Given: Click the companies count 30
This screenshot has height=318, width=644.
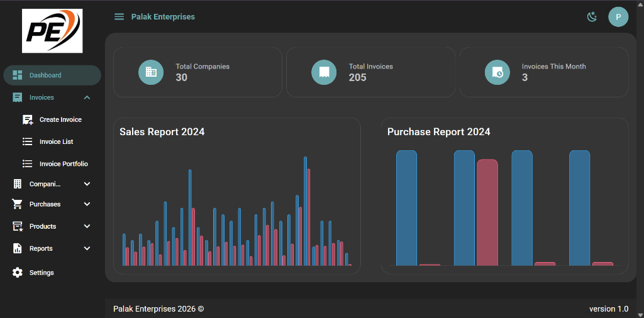Looking at the screenshot, I should (x=182, y=77).
